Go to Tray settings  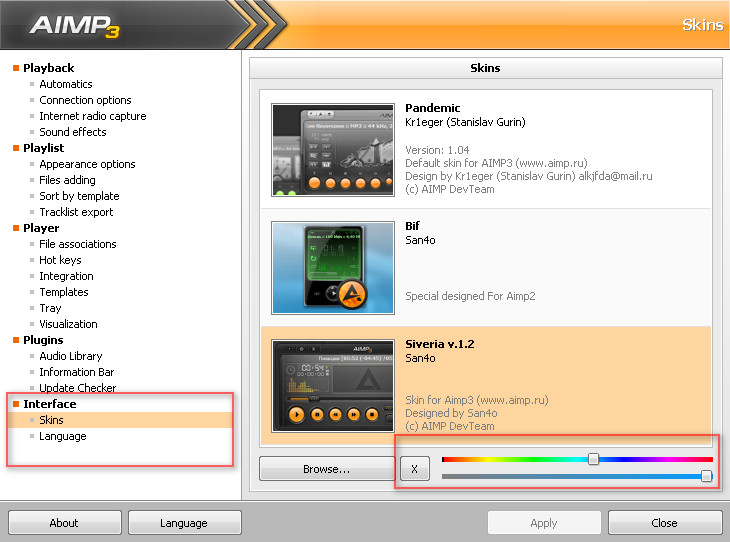[x=50, y=308]
